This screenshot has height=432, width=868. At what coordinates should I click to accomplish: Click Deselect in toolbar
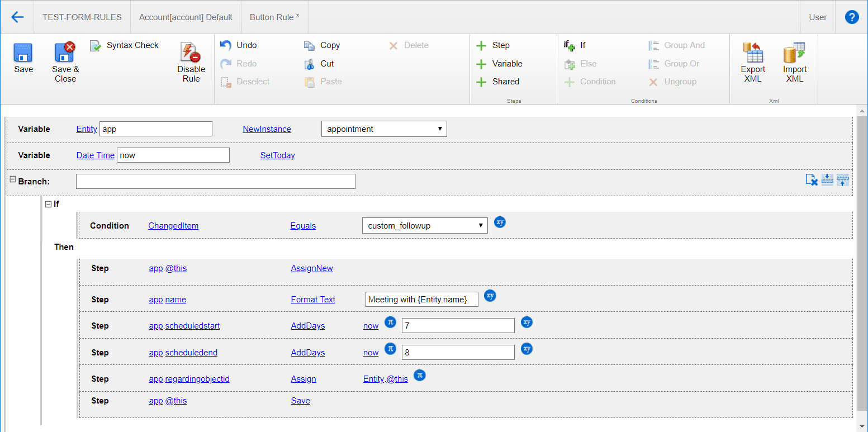tap(245, 82)
